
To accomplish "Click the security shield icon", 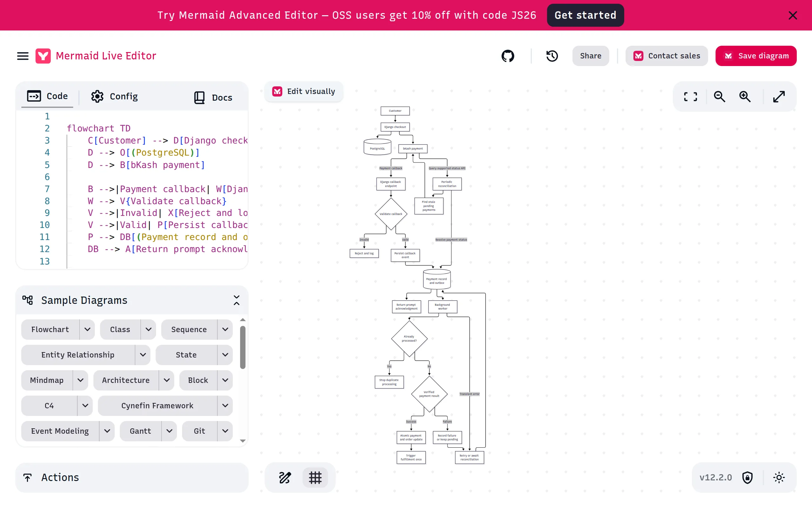I will point(747,478).
